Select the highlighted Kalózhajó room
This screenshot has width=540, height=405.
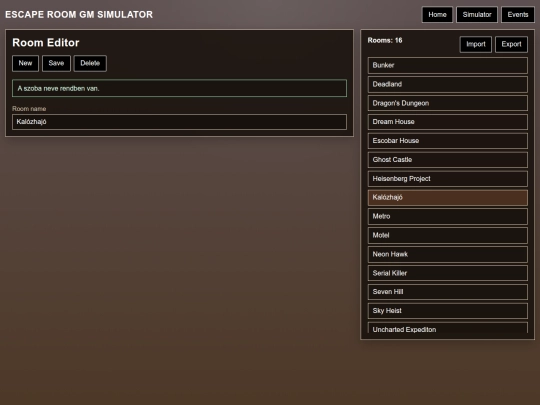[x=448, y=198]
